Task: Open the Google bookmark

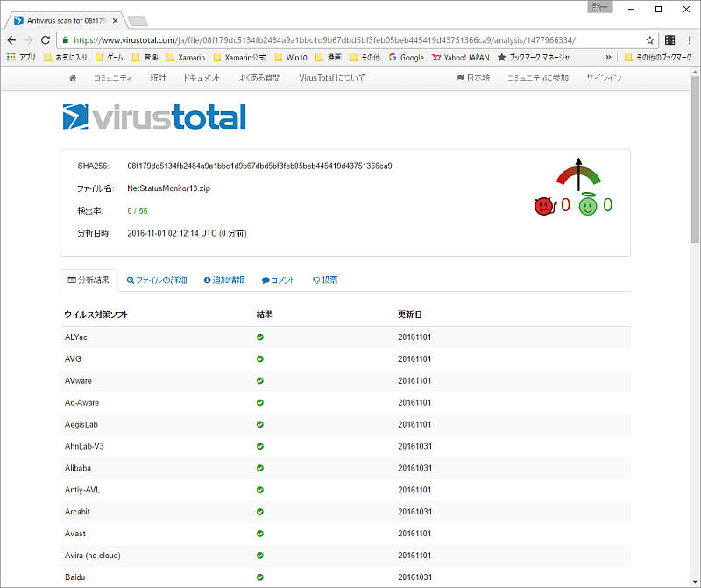Action: pos(407,57)
